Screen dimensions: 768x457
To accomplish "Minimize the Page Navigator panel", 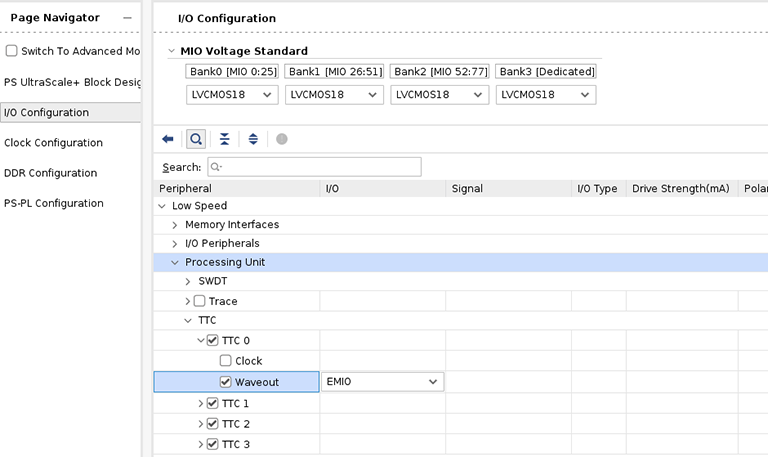I will click(127, 18).
